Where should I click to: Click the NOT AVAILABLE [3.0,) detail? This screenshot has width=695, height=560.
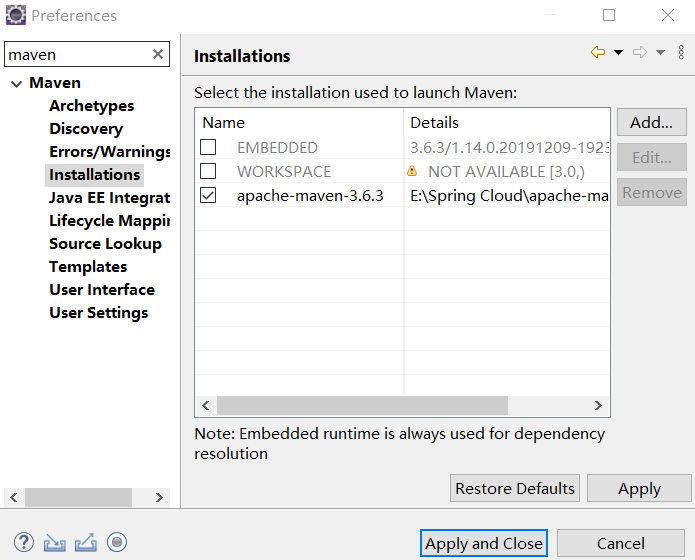pyautogui.click(x=506, y=172)
